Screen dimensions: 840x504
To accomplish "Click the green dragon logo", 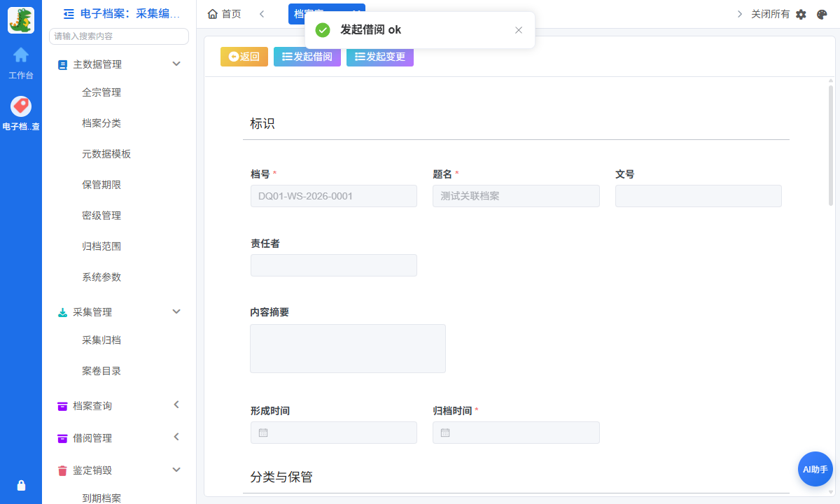I will click(21, 20).
